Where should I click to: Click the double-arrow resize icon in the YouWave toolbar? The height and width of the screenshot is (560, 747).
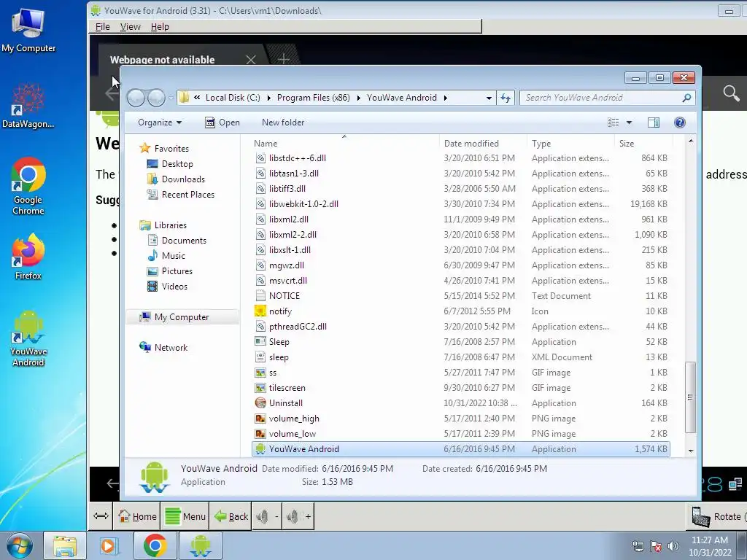coord(101,516)
